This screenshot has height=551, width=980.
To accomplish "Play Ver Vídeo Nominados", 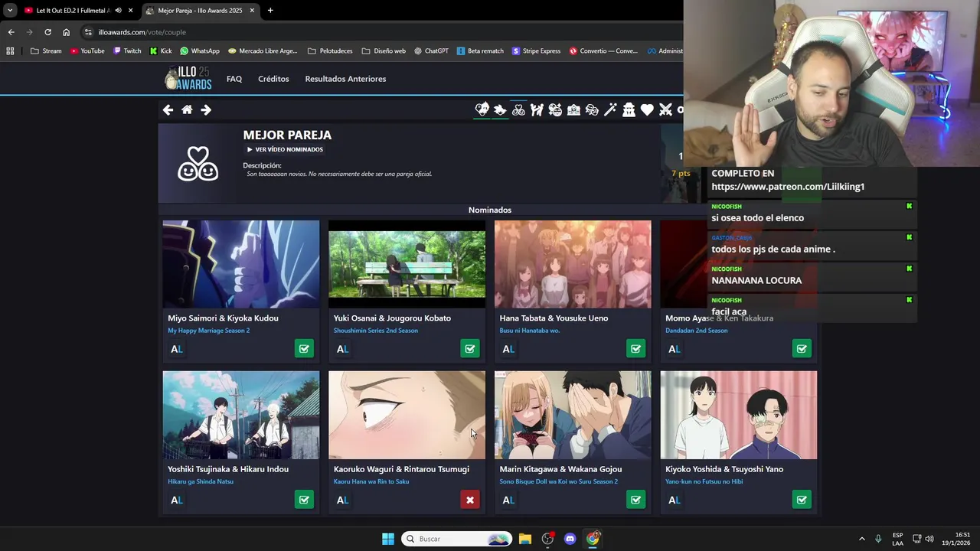I will pos(285,150).
